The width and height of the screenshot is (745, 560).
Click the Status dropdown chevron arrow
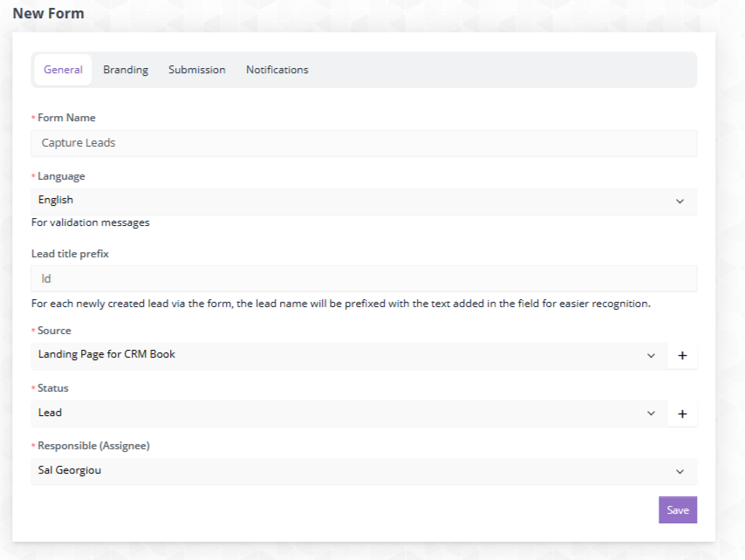[651, 413]
